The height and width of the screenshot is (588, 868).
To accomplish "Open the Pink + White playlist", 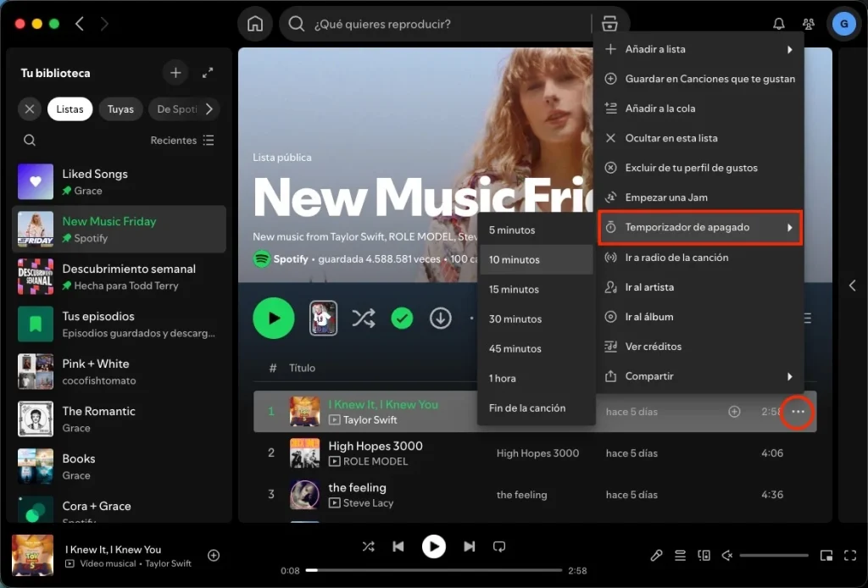I will coord(119,372).
